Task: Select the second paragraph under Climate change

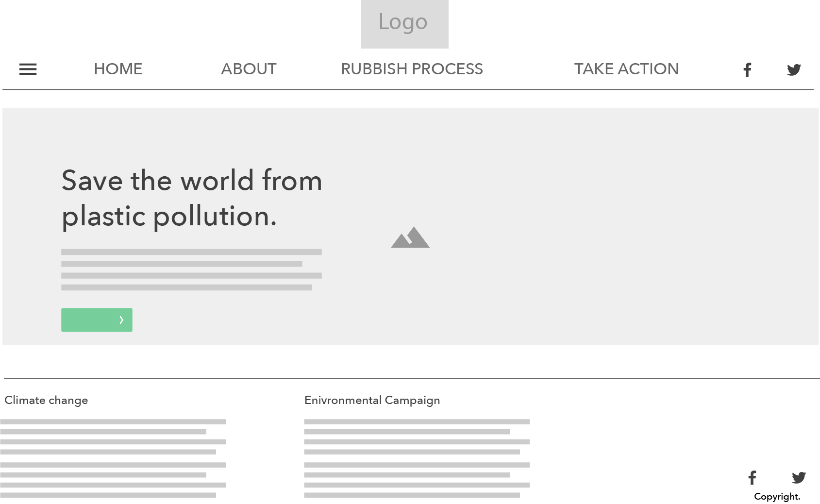Action: click(x=113, y=480)
